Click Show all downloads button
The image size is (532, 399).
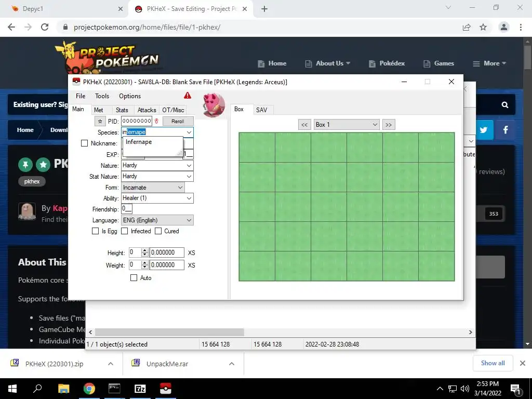coord(493,363)
